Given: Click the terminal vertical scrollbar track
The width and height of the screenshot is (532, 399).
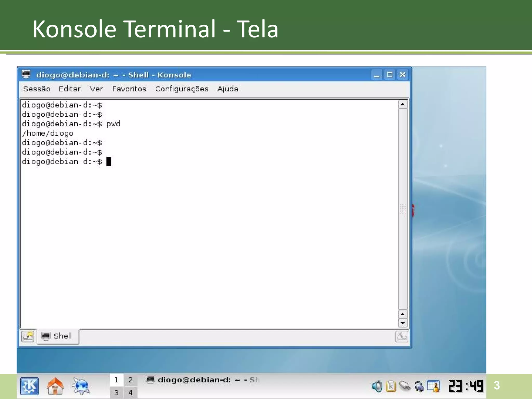Looking at the screenshot, I should tap(403, 209).
